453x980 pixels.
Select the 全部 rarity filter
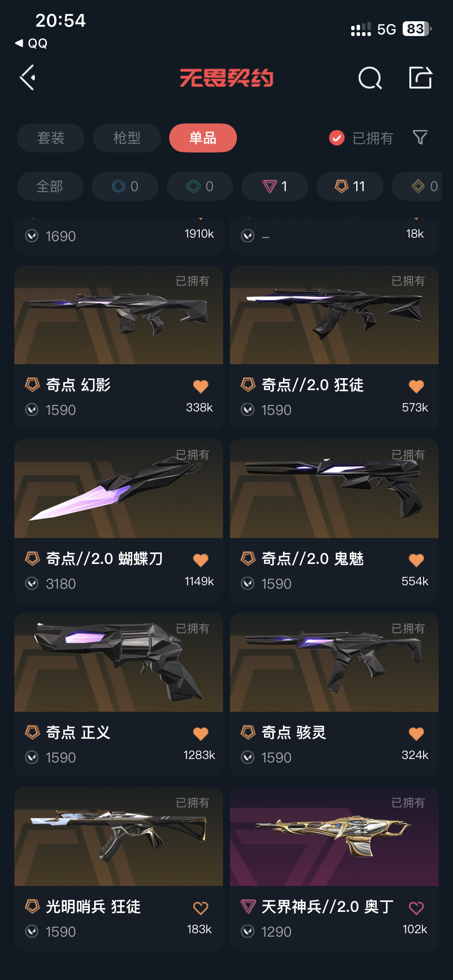pyautogui.click(x=50, y=186)
